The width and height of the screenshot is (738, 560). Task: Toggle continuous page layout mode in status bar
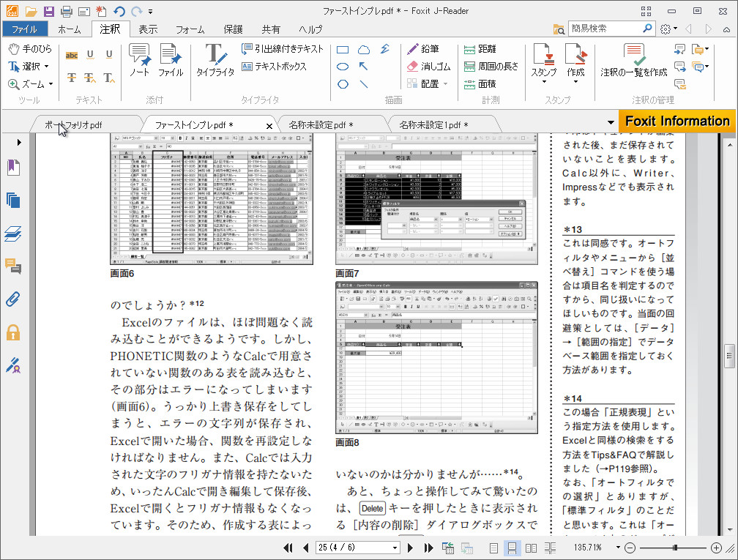click(512, 548)
